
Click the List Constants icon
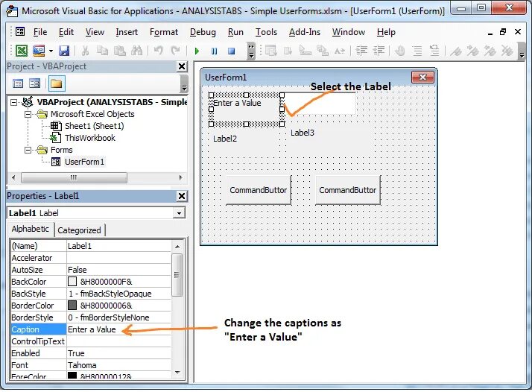point(288,51)
